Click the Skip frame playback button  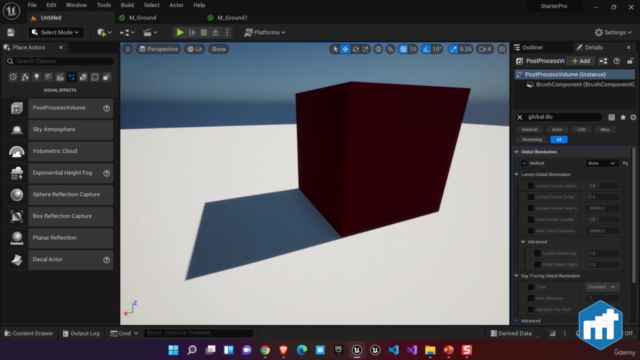[192, 32]
